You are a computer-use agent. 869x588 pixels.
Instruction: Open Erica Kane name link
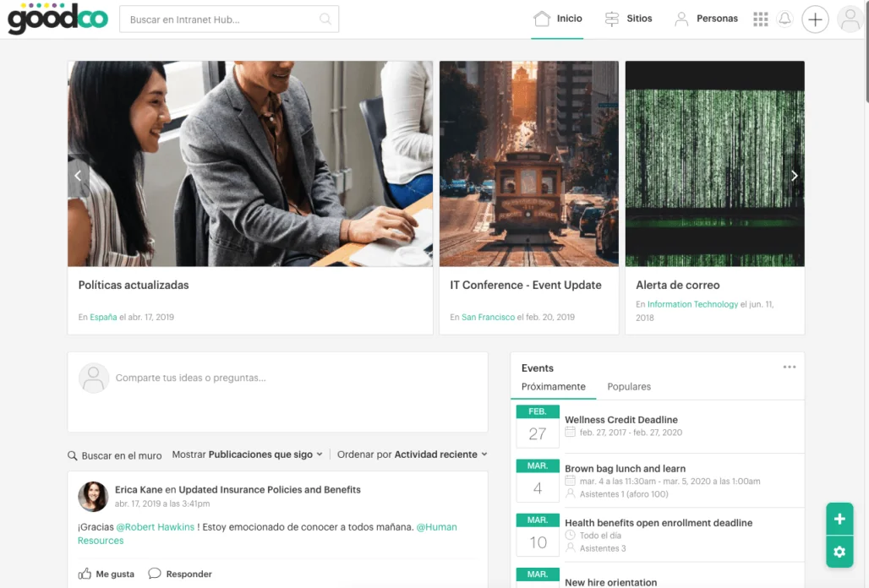click(139, 489)
